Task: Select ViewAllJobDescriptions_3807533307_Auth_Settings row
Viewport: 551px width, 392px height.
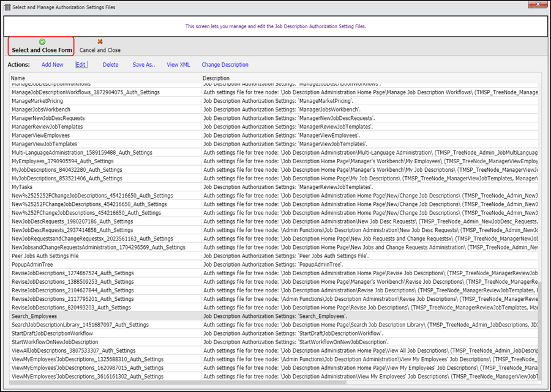Action: (x=274, y=350)
